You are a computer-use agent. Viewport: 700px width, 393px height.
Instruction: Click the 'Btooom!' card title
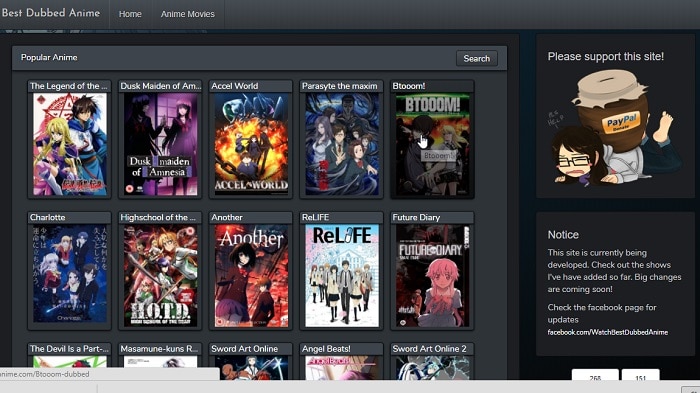click(x=408, y=86)
